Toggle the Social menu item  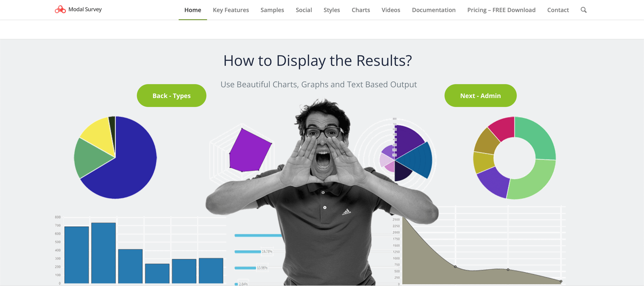[303, 10]
